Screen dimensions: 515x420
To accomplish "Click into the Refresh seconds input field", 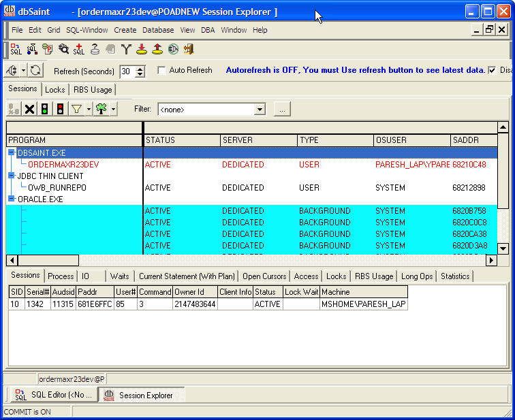I will (127, 71).
